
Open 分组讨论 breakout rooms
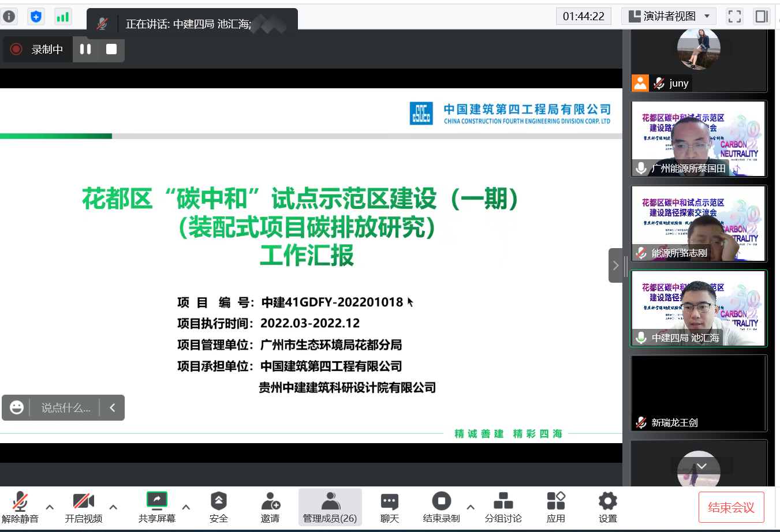[503, 507]
